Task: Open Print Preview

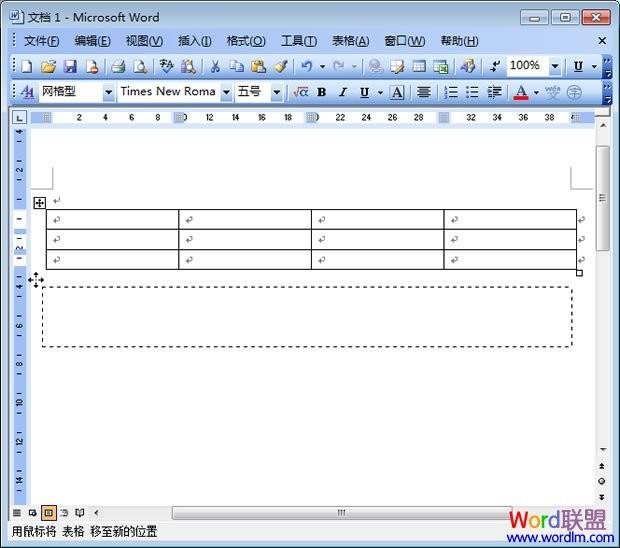Action: click(x=140, y=66)
